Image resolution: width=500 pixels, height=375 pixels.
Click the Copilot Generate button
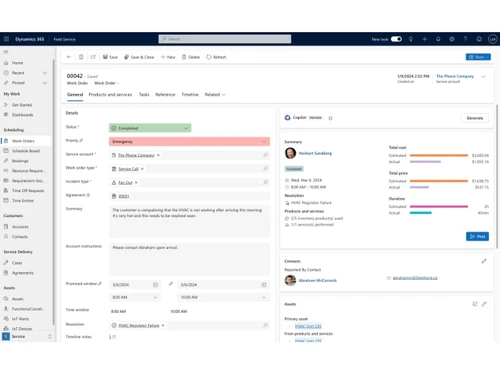475,118
